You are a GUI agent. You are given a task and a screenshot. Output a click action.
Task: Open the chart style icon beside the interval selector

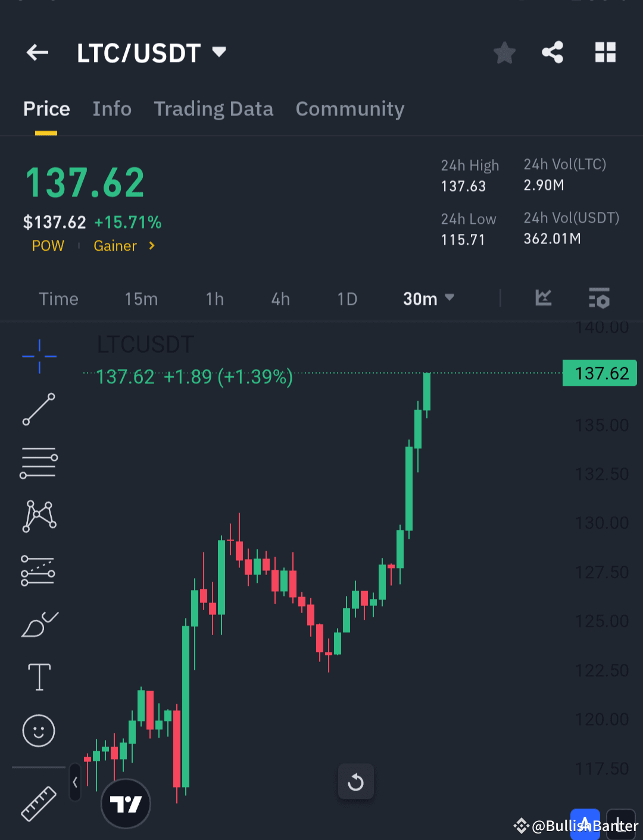(542, 299)
